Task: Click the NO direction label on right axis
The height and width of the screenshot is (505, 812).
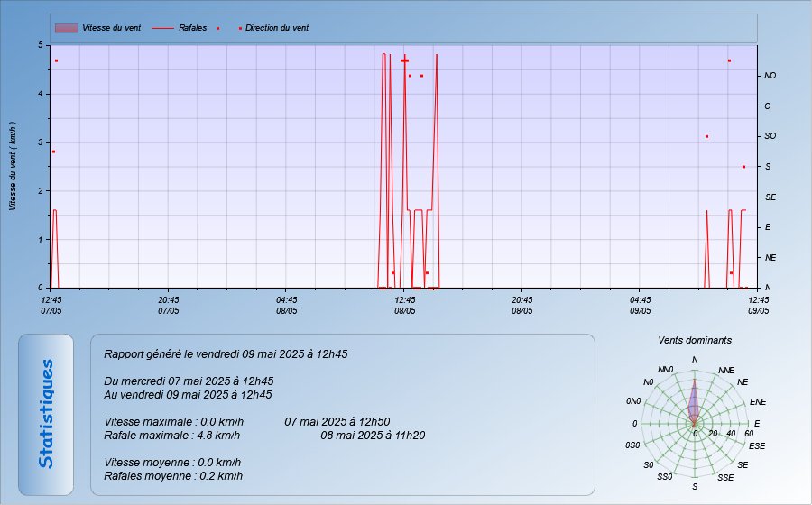Action: coord(770,76)
